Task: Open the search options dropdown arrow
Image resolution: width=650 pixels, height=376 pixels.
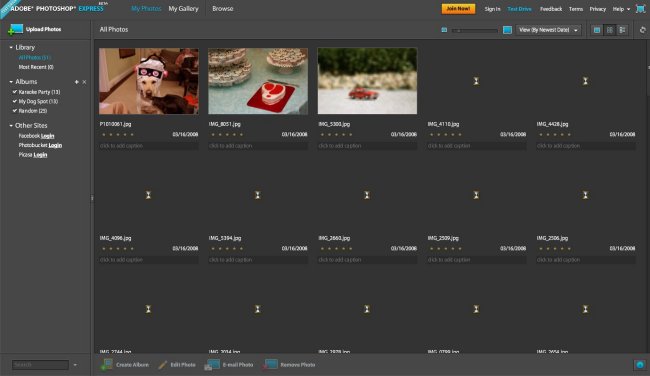Action: pyautogui.click(x=75, y=365)
